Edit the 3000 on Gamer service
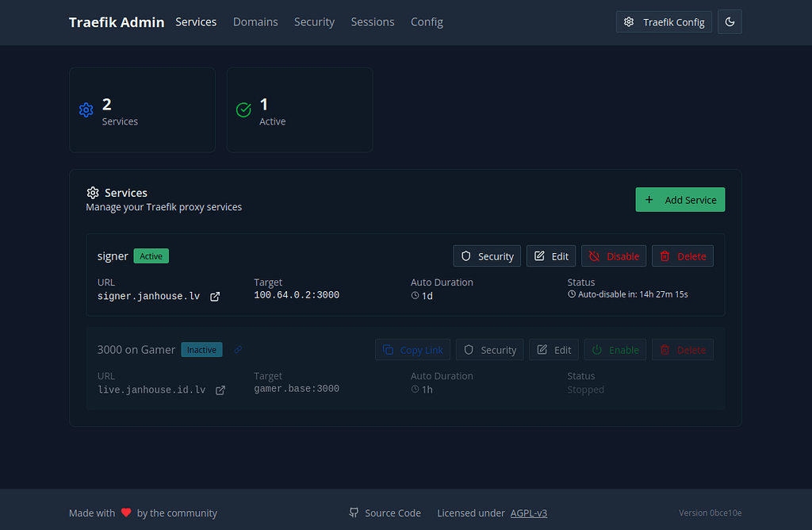 click(x=553, y=350)
